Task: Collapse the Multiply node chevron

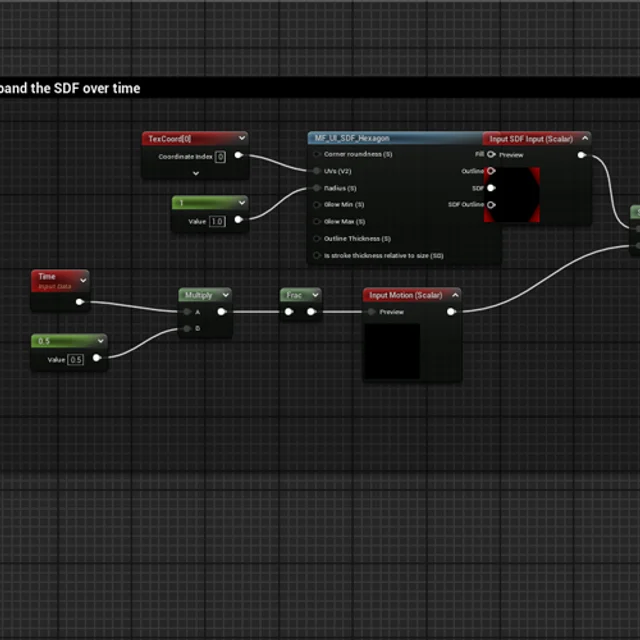Action: point(225,295)
